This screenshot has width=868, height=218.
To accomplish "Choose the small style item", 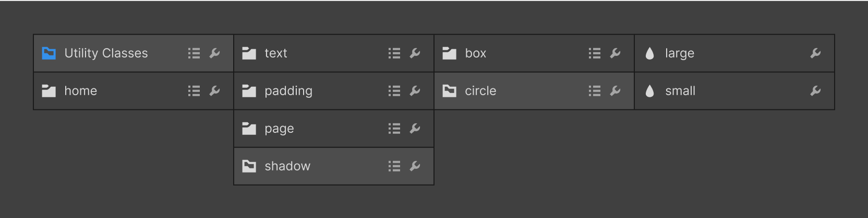I will coord(734,91).
